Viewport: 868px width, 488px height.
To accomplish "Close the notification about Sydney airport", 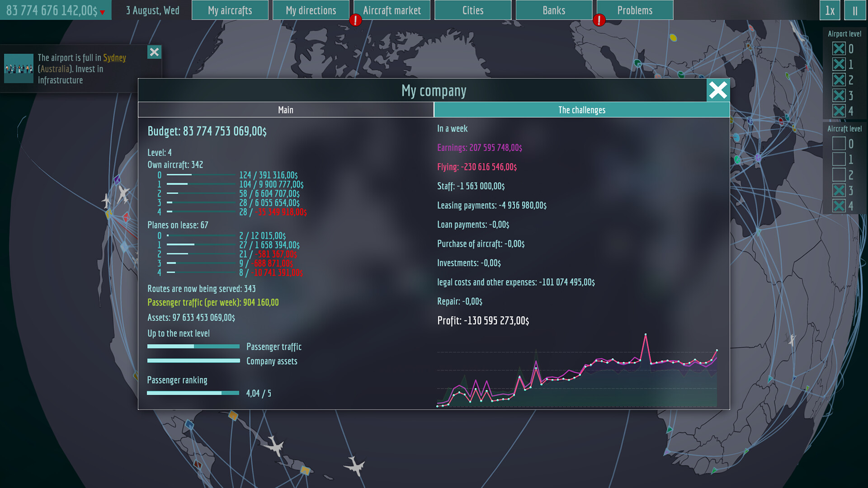I will (154, 52).
